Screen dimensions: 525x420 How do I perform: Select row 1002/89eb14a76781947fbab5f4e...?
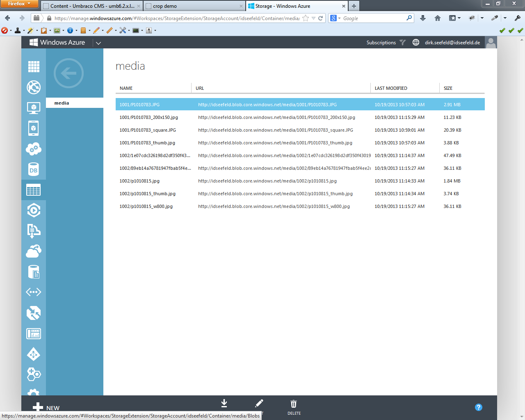click(300, 168)
